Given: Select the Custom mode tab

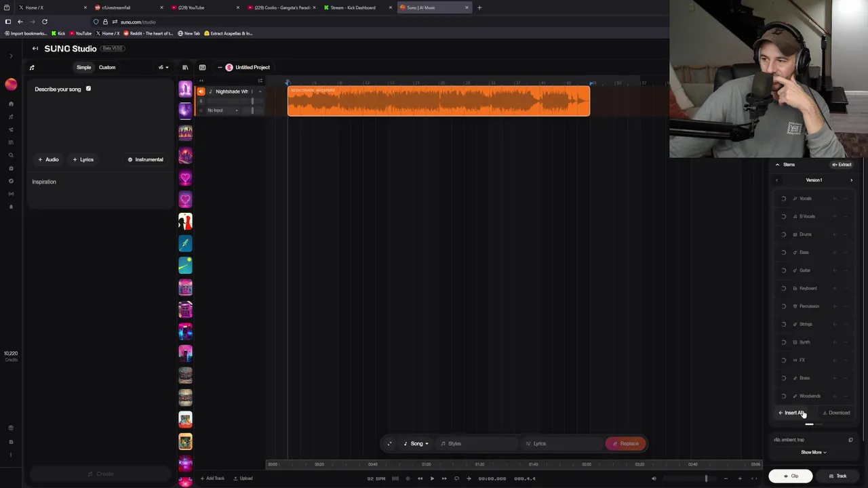Looking at the screenshot, I should (107, 67).
